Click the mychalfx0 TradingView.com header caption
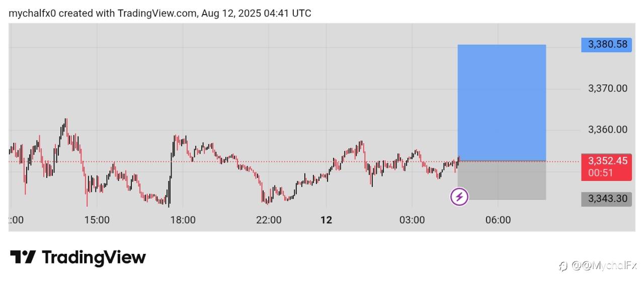Screen dimensions: 644x283 [x=160, y=13]
